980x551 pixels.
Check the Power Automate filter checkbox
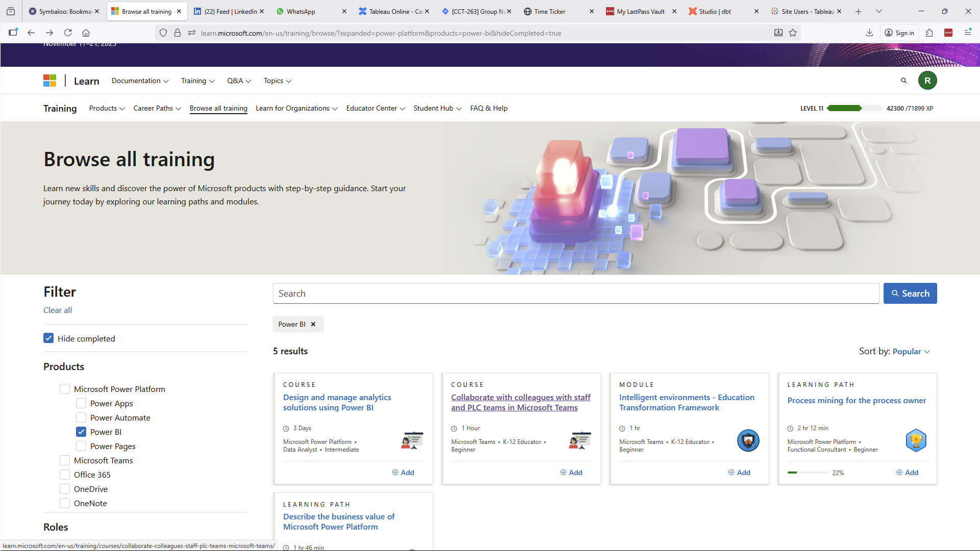(x=81, y=417)
